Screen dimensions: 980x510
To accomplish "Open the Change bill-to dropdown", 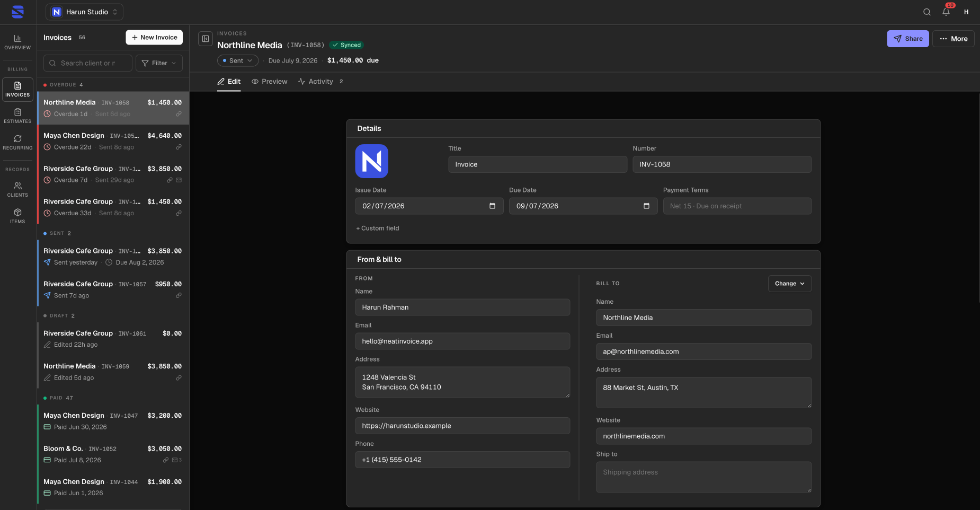I will (790, 284).
